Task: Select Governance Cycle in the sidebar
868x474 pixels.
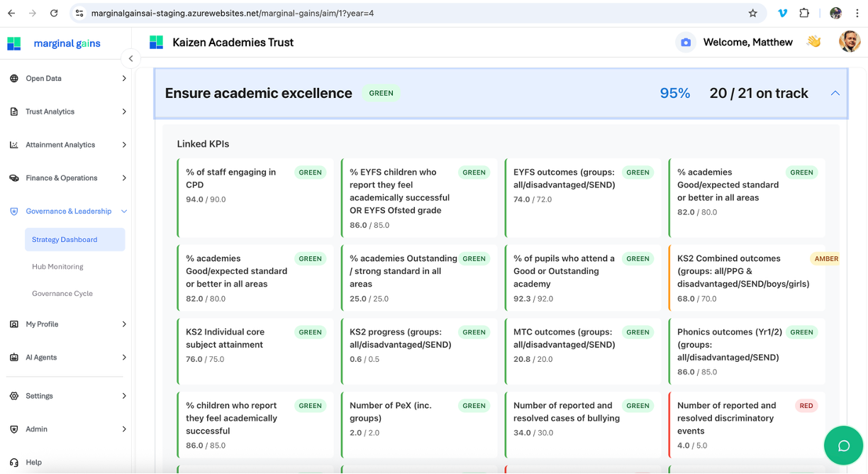Action: pos(62,294)
